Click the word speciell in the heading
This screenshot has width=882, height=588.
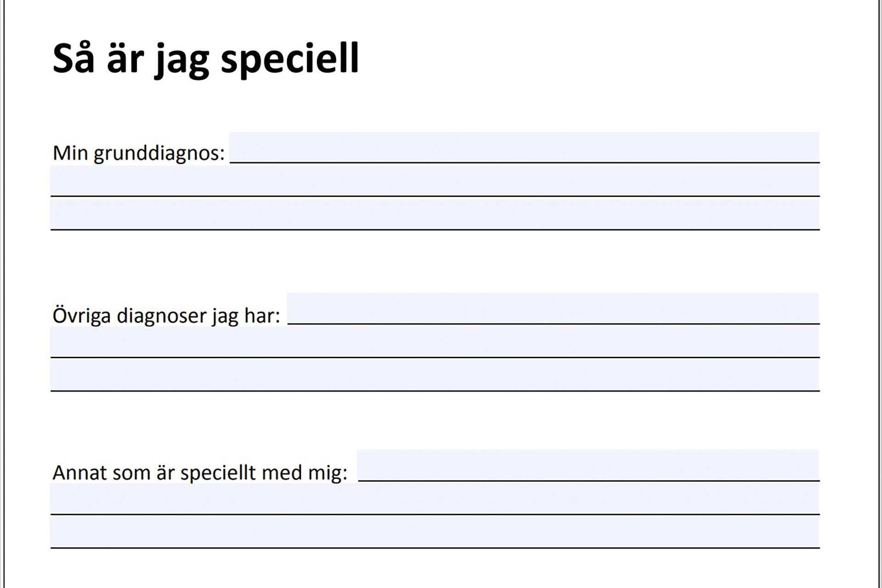(289, 59)
